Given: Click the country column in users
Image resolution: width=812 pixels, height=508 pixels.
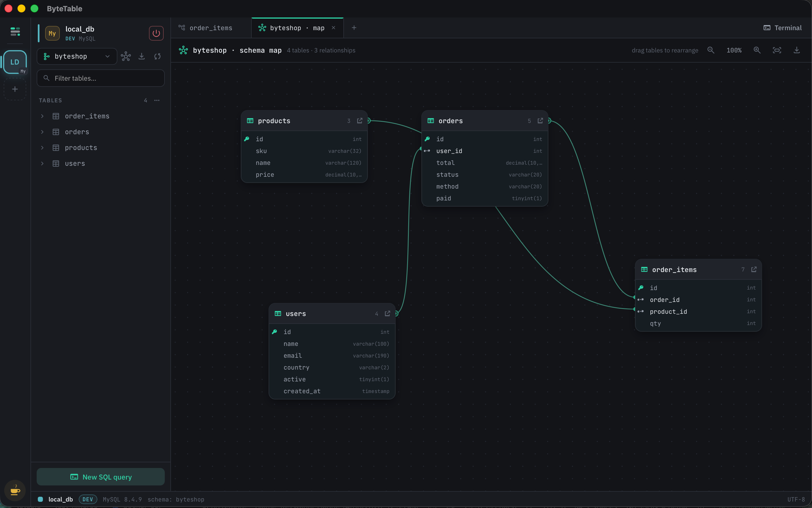Looking at the screenshot, I should click(332, 367).
